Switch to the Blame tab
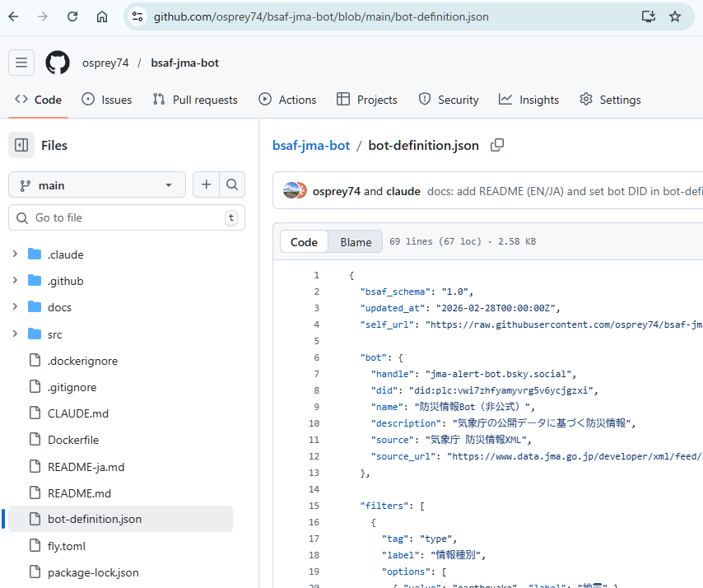This screenshot has width=703, height=588. click(x=355, y=241)
